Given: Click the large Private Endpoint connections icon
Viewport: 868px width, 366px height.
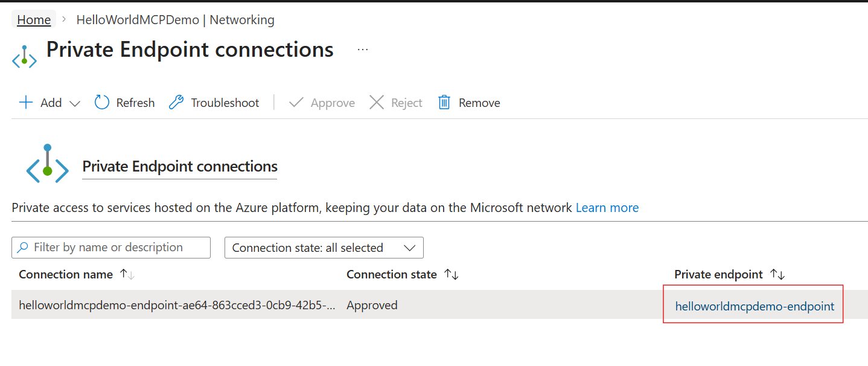Looking at the screenshot, I should (48, 164).
